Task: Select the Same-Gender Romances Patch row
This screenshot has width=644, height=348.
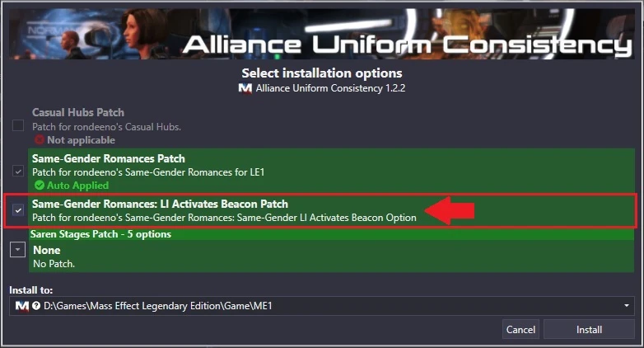Action: pyautogui.click(x=331, y=172)
